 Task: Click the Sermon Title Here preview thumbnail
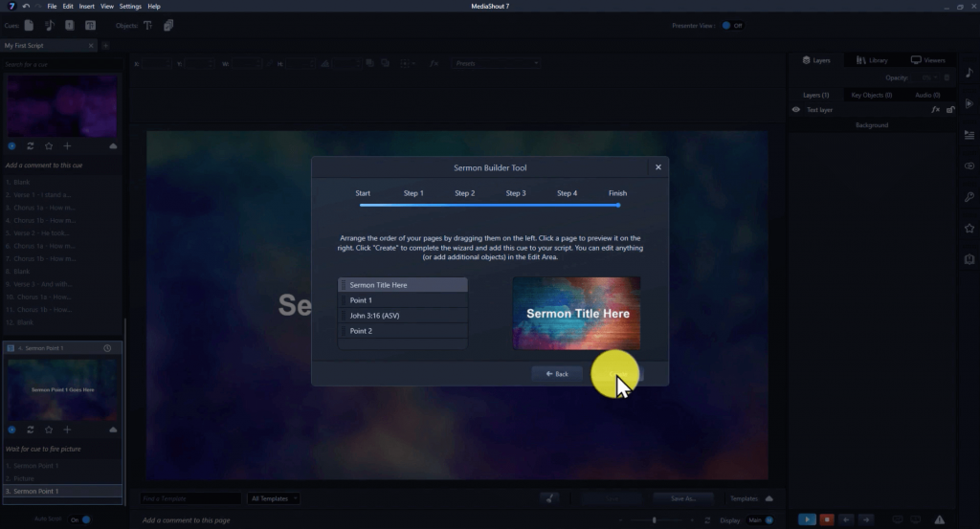pos(576,314)
